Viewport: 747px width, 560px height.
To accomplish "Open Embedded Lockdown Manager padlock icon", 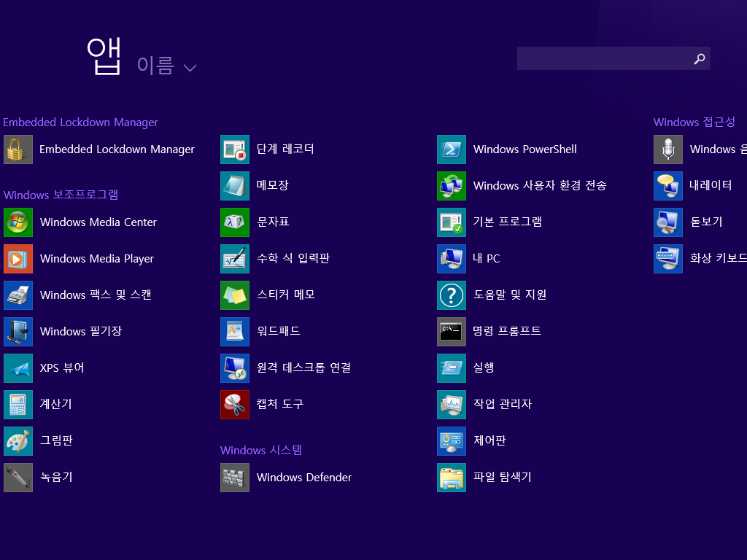I will point(18,149).
